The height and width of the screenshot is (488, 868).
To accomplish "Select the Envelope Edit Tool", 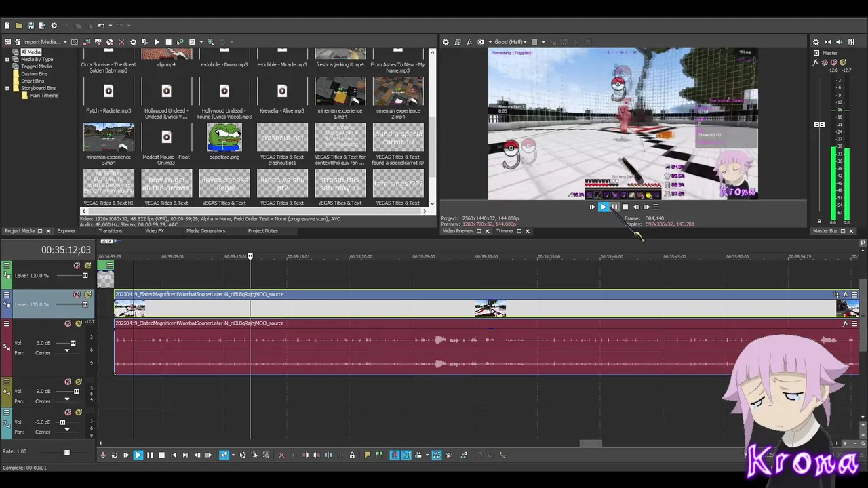I will pos(242,455).
